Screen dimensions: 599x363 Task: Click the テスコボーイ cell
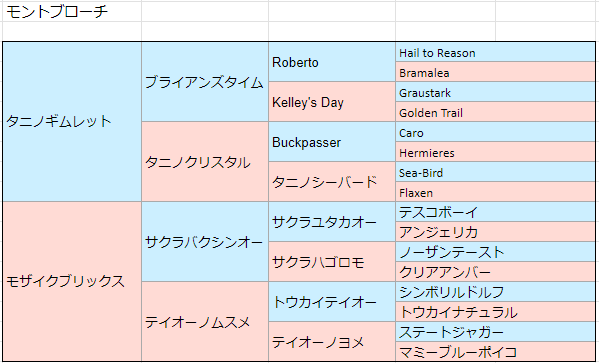pyautogui.click(x=495, y=212)
